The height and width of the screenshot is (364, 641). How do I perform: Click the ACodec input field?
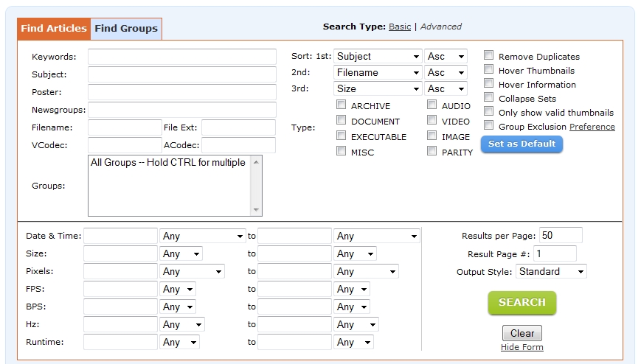point(238,145)
